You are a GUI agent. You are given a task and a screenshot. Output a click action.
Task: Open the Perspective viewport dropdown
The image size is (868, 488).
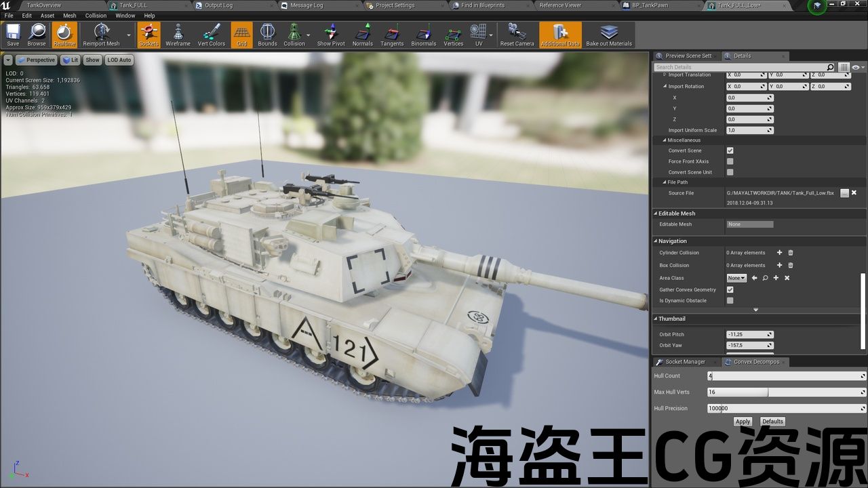pos(36,60)
